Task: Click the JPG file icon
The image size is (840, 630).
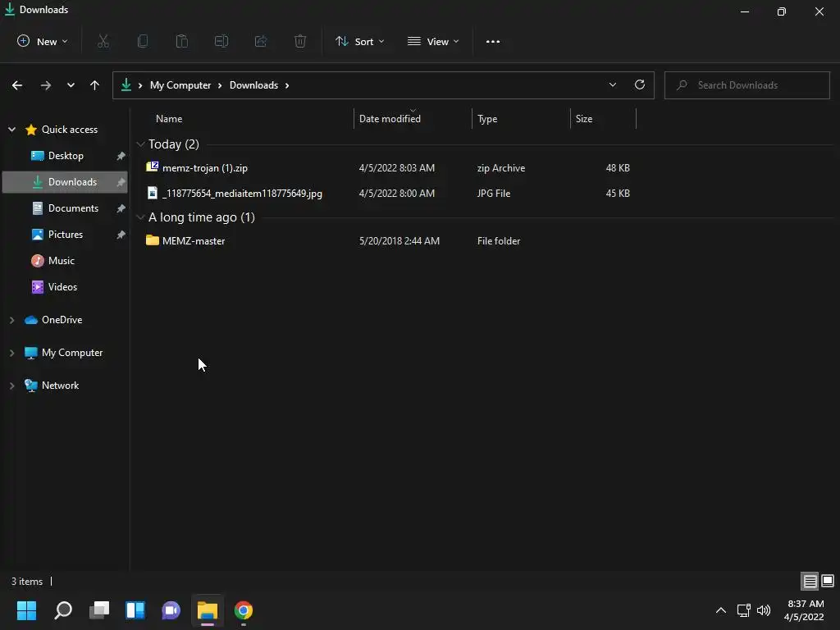Action: (x=153, y=193)
